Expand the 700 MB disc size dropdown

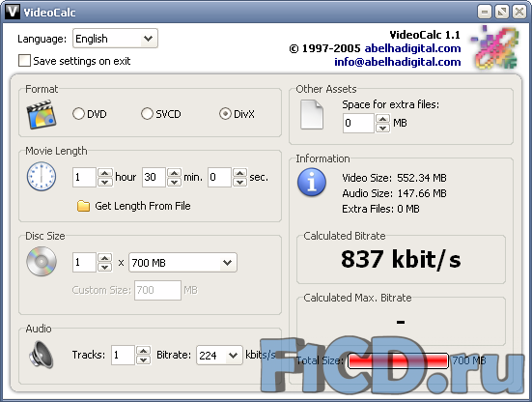tap(182, 263)
